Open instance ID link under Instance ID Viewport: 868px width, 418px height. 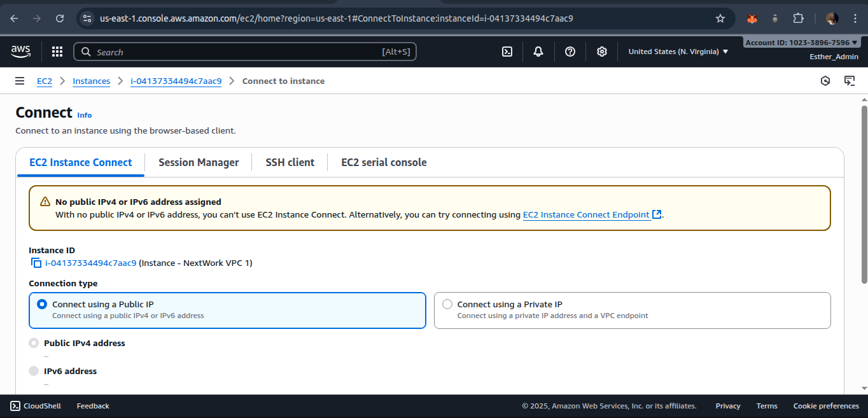(90, 263)
